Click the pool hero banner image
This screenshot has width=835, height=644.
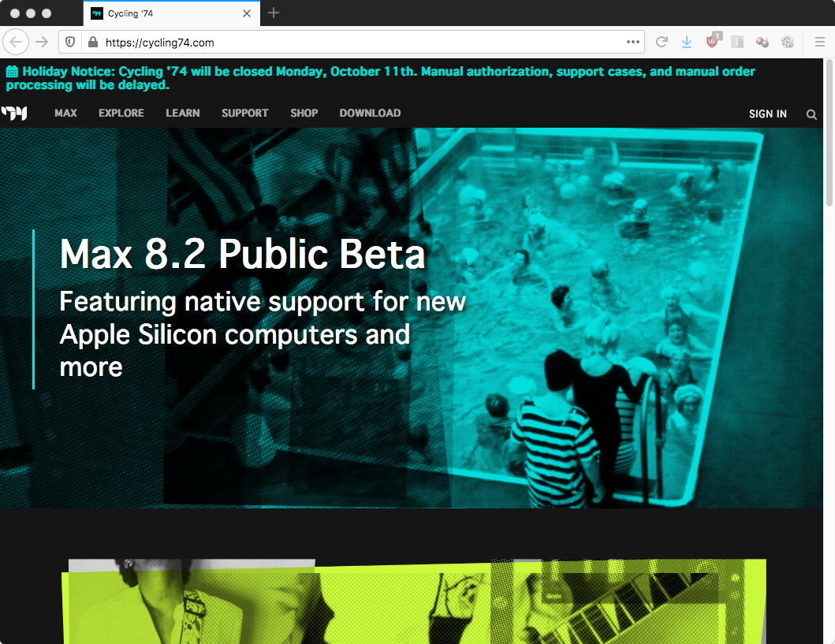click(411, 318)
